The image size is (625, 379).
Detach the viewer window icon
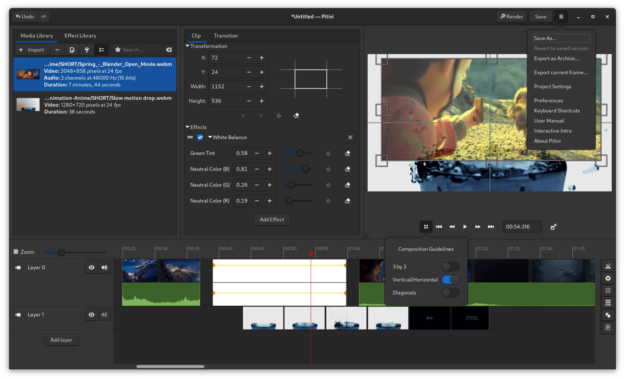(x=553, y=227)
